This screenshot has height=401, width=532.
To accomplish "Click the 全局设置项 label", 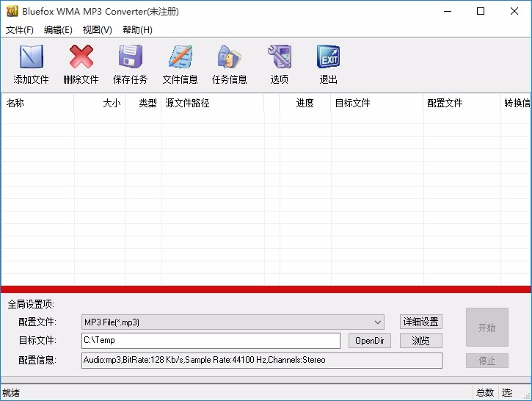I will point(31,304).
